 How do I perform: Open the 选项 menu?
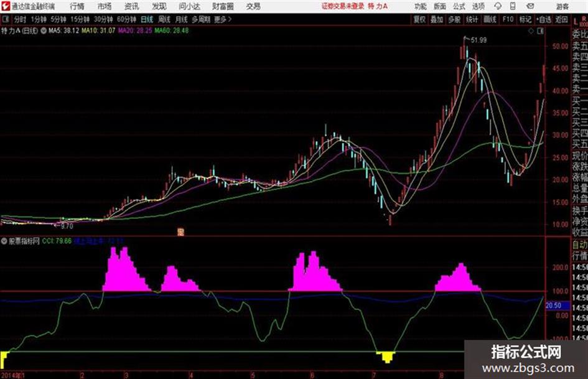(478, 6)
